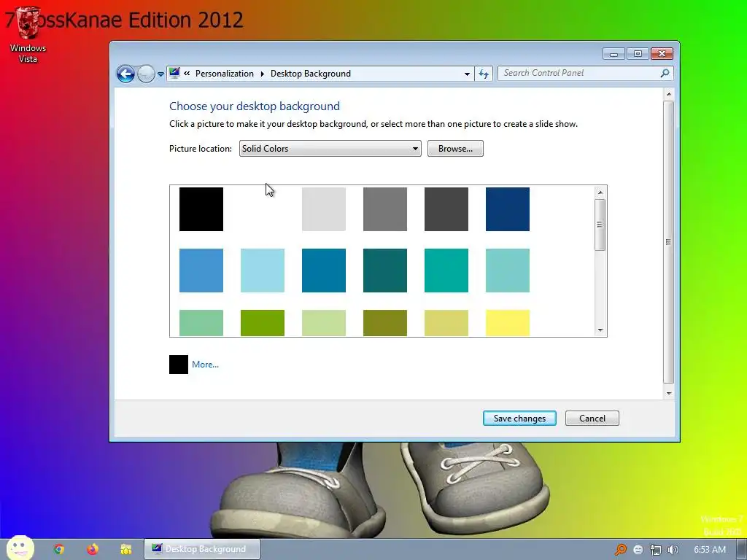Screen dimensions: 747x560
Task: Pick the bright yellow swatch
Action: click(508, 323)
